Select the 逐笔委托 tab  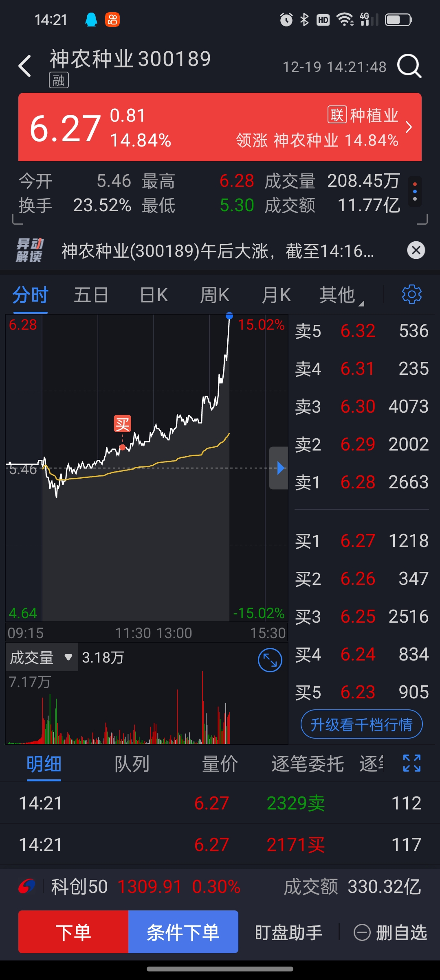pyautogui.click(x=308, y=764)
